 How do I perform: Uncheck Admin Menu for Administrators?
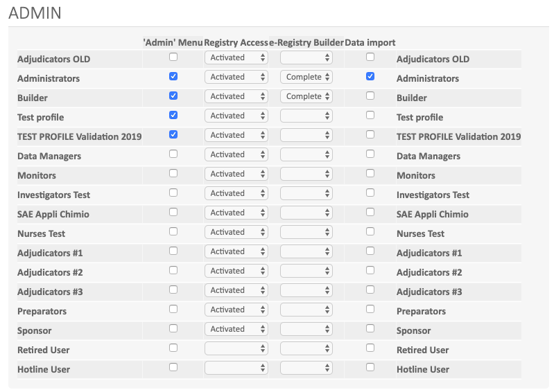pyautogui.click(x=173, y=76)
